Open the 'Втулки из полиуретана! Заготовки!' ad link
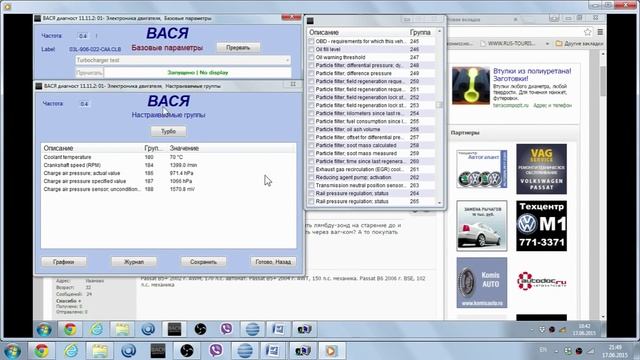The image size is (640, 360). click(532, 74)
